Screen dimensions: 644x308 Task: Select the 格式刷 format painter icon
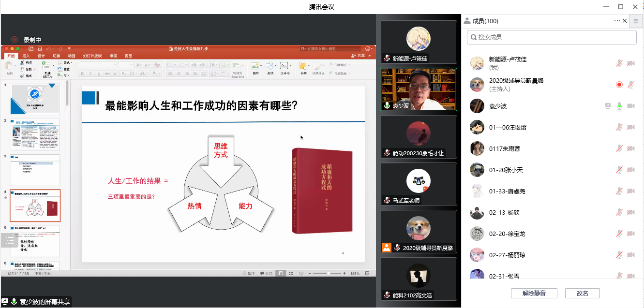point(23,75)
